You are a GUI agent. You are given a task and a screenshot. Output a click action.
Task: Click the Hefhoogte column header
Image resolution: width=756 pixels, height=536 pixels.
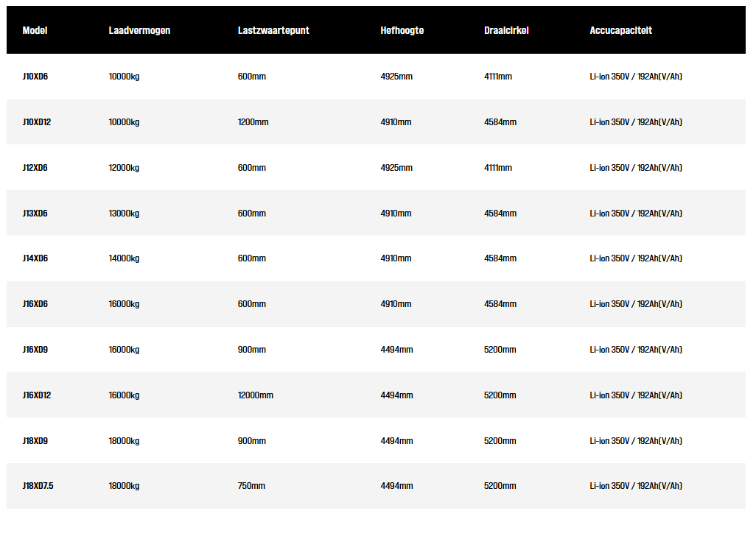point(402,31)
